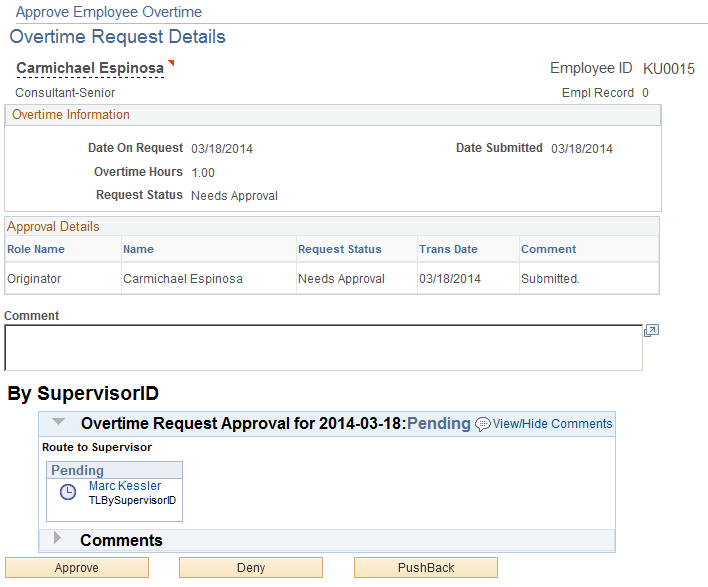Open the Marc Kessler approver link
708x587 pixels.
coord(125,486)
